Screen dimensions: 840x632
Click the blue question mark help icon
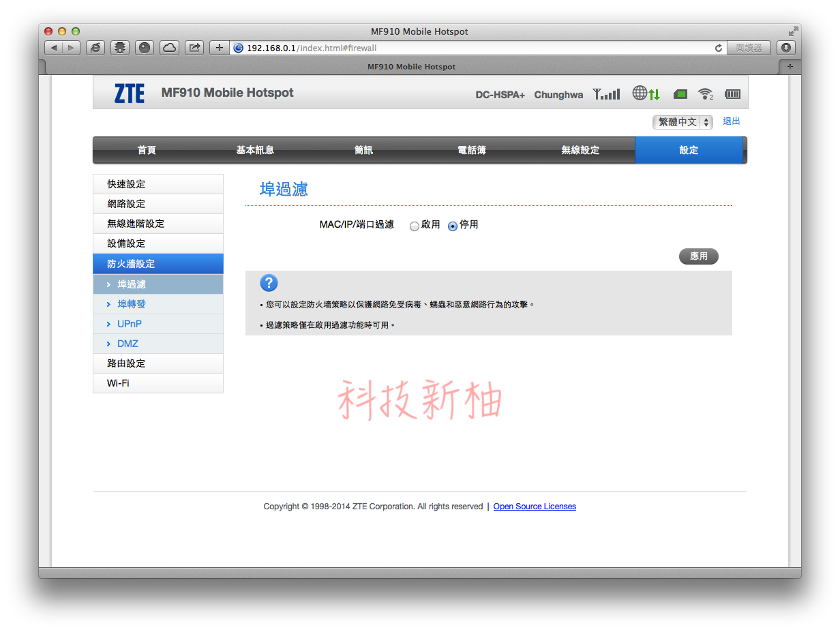click(269, 283)
